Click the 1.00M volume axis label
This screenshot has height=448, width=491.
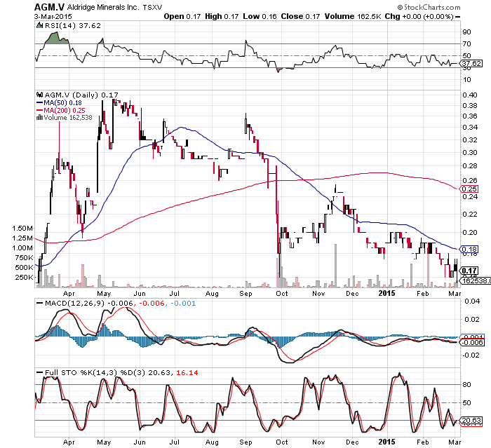coord(22,247)
